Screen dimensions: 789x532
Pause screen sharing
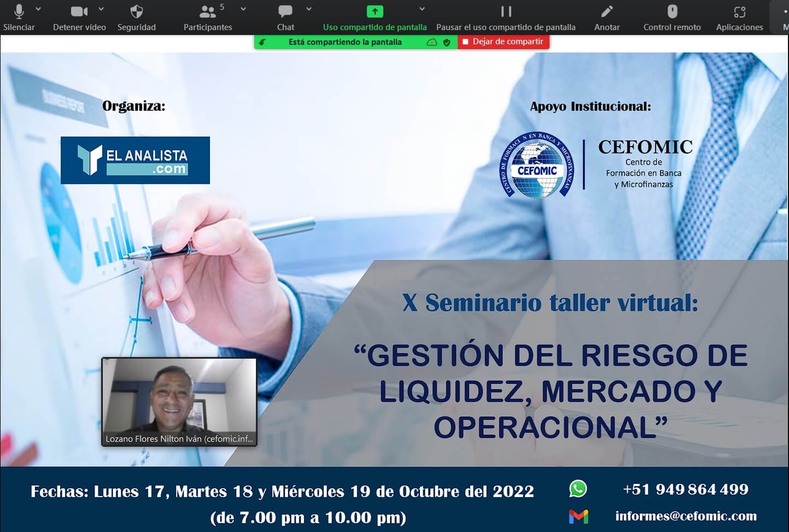506,17
